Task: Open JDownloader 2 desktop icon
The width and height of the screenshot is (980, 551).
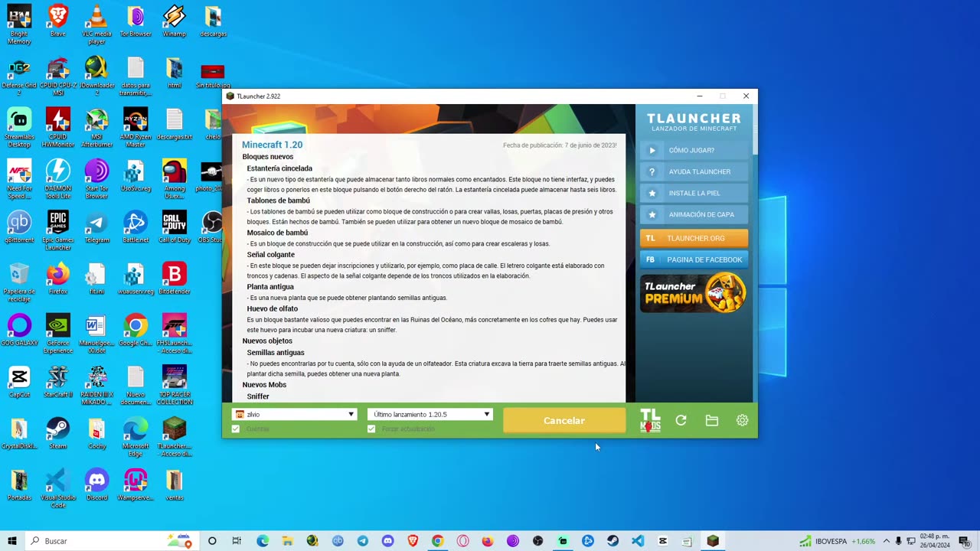Action: [x=96, y=76]
